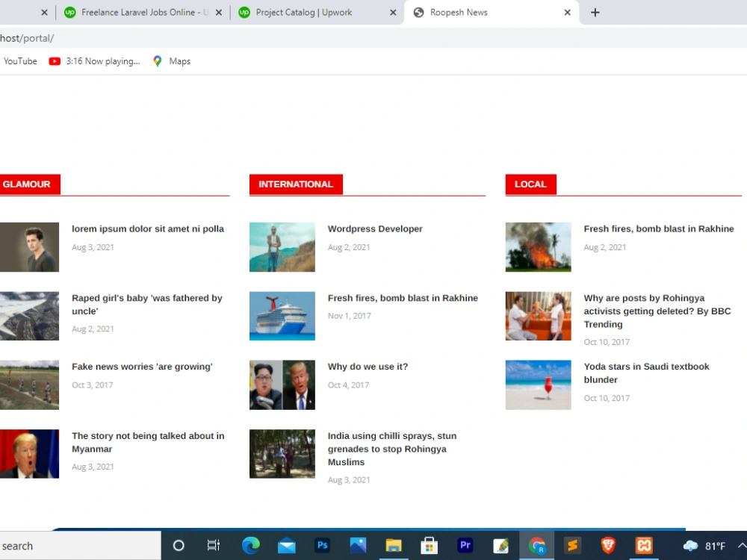Open the YouTube text bookmark
Screen dimensions: 747x560
click(20, 61)
